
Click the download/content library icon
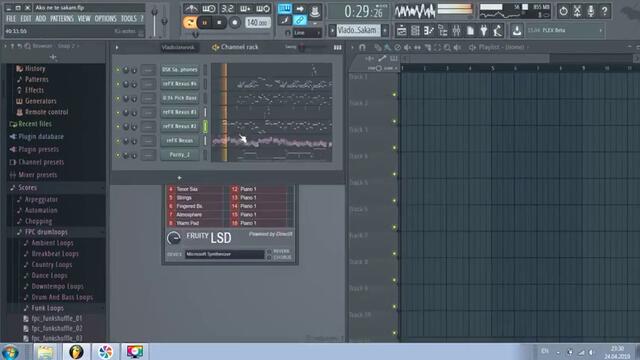[x=517, y=30]
